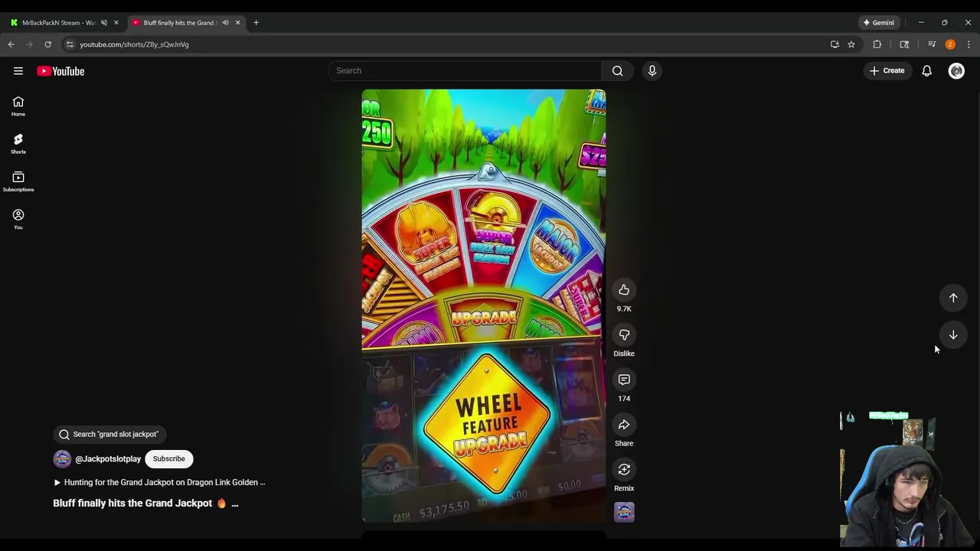Dislike this Short

click(624, 335)
